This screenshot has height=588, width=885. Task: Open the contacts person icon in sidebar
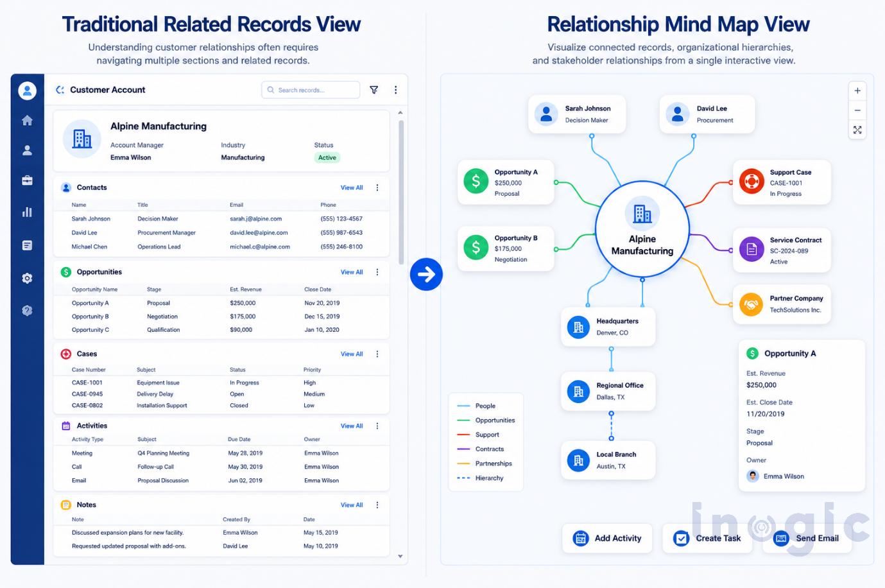tap(27, 150)
